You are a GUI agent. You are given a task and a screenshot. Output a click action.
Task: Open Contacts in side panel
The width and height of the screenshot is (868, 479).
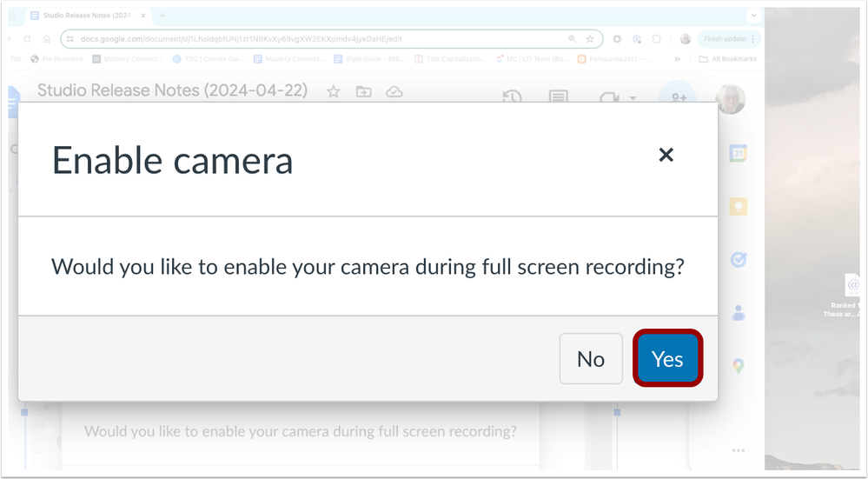(x=738, y=312)
